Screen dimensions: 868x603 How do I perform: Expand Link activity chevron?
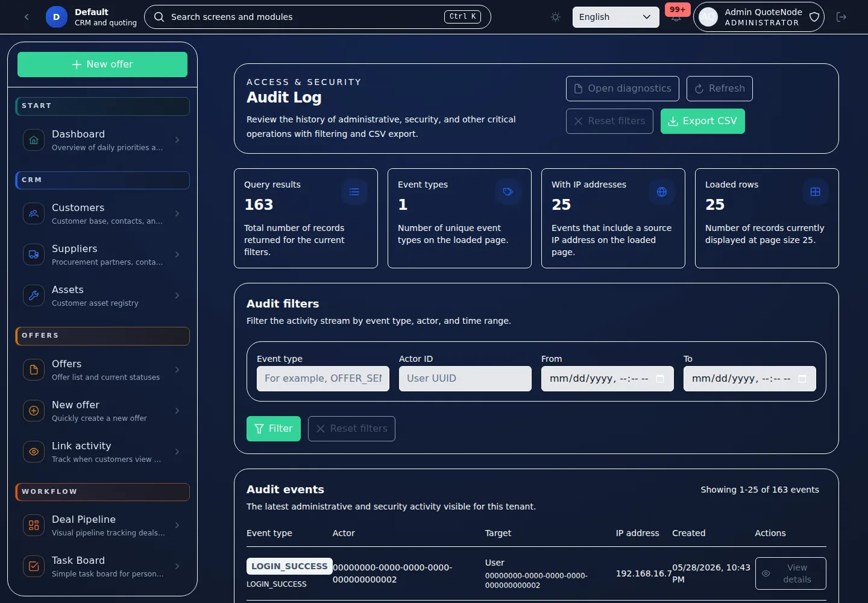(x=177, y=452)
